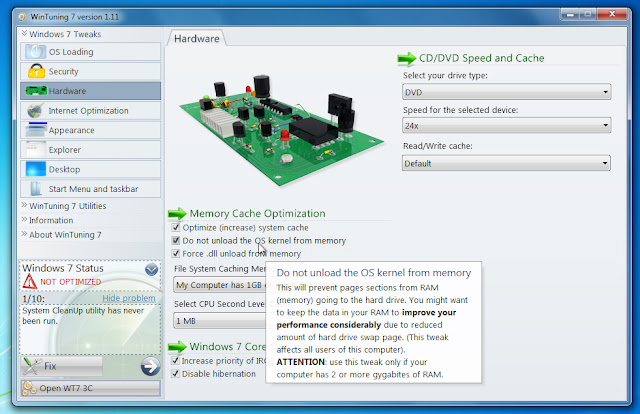Toggle Increase priority of IRQ checkbox
The height and width of the screenshot is (414, 640).
tap(176, 361)
